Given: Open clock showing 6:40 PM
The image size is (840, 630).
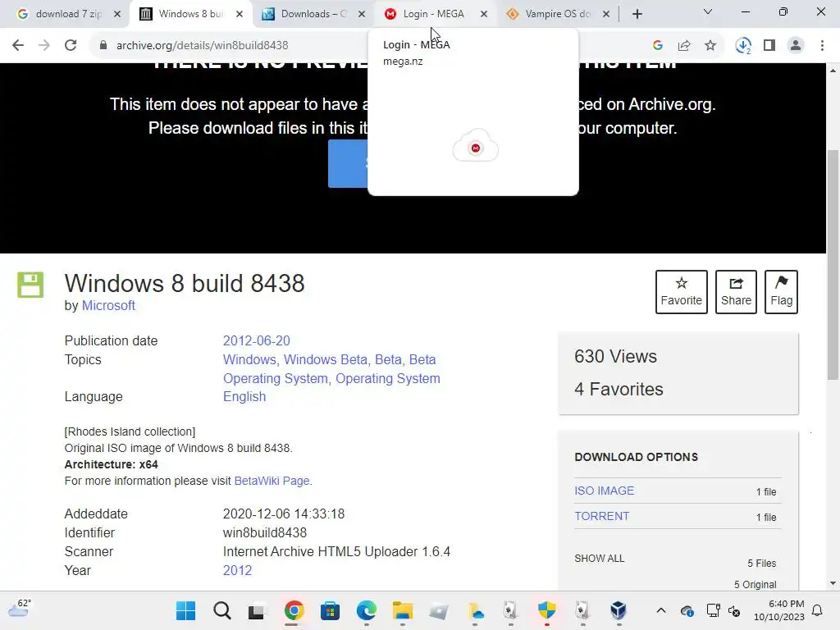Looking at the screenshot, I should tap(779, 610).
